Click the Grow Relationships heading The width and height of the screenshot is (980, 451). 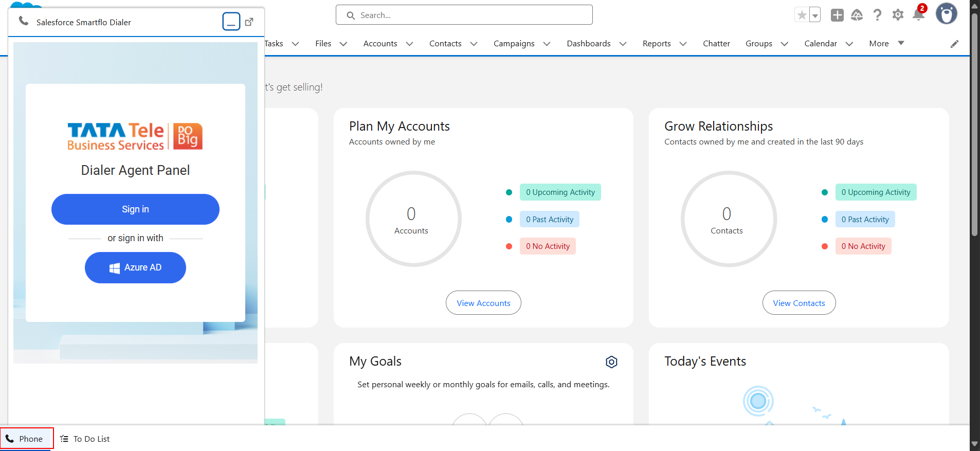point(718,127)
